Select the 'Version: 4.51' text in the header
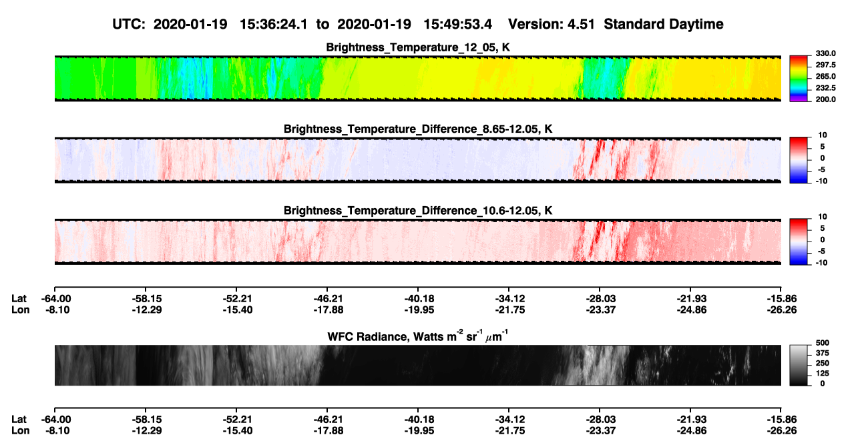868x445 pixels. [552, 24]
